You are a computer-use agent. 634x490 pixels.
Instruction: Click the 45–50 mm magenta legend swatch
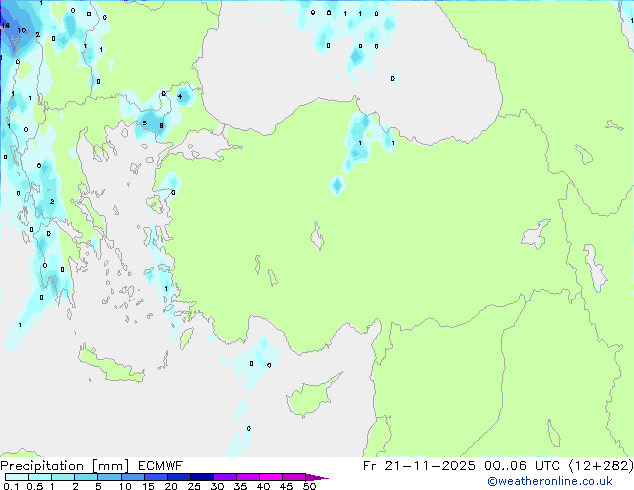tap(294, 477)
